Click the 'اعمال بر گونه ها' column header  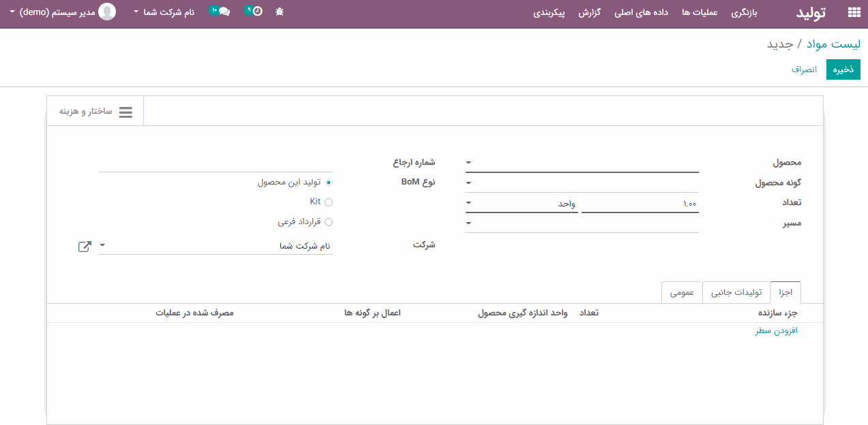[373, 313]
